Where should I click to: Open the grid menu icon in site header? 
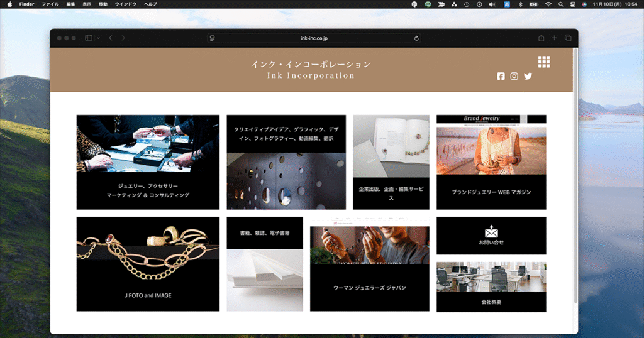(544, 62)
